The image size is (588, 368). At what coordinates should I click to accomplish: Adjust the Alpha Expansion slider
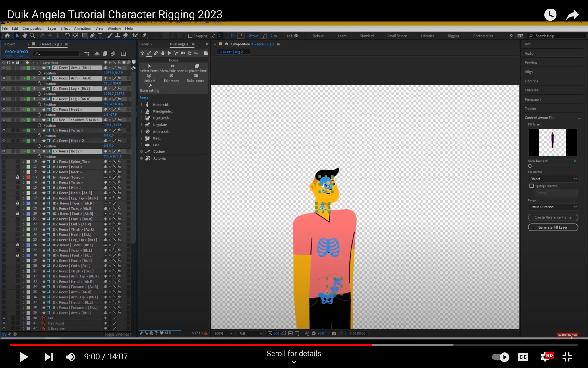[530, 166]
